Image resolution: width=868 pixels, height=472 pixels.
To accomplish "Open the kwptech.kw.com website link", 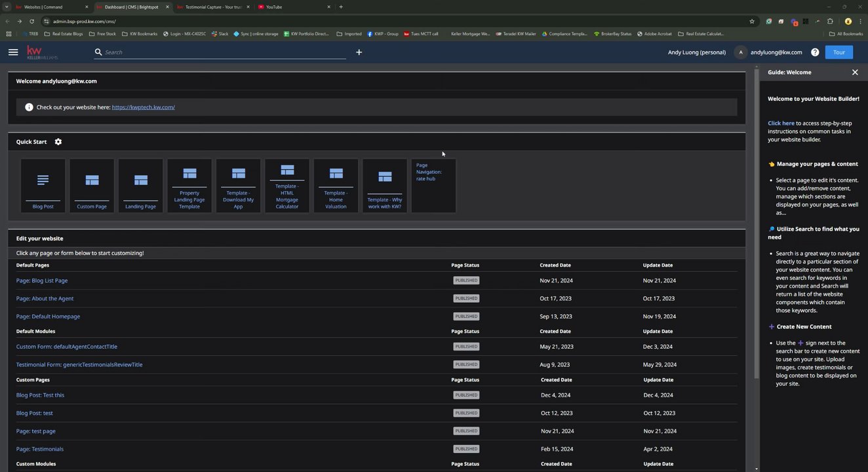I will (143, 107).
